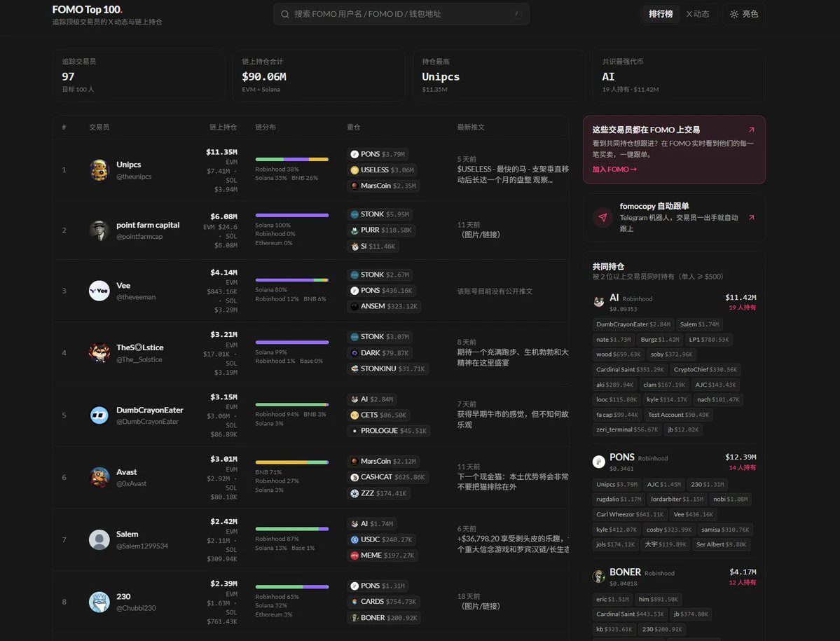Click the eric $1.51M holder chip

click(612, 599)
